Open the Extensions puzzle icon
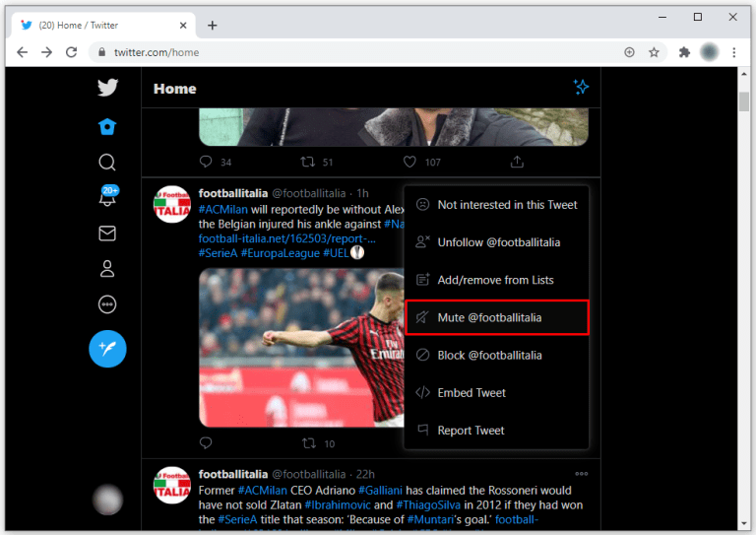Viewport: 756px width, 535px height. [684, 52]
